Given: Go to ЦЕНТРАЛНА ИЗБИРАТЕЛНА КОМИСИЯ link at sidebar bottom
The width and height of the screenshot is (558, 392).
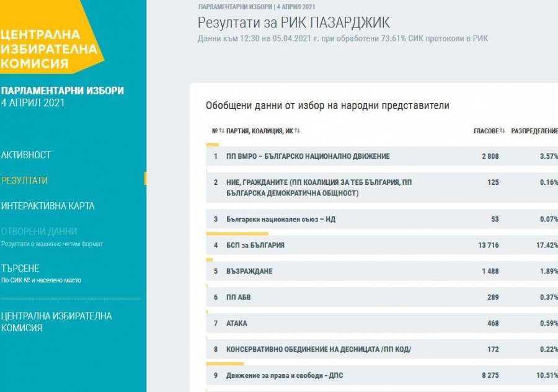Looking at the screenshot, I should pos(56,322).
